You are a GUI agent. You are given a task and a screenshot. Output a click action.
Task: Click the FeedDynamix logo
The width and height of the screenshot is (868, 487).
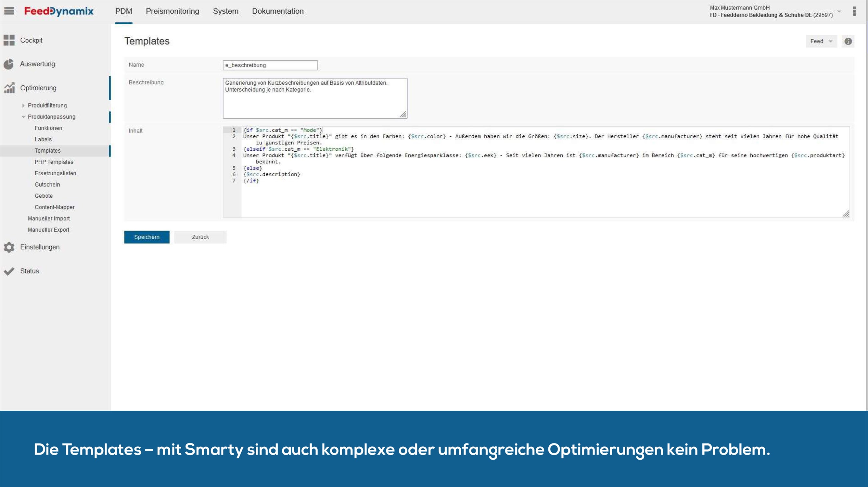click(59, 11)
